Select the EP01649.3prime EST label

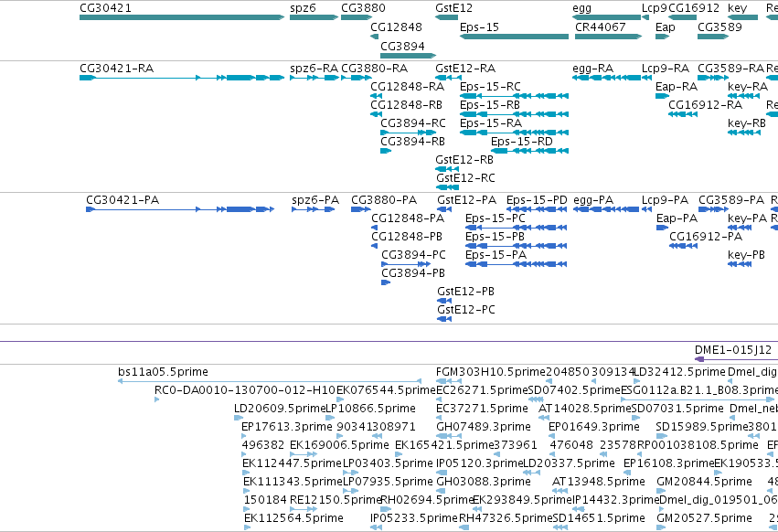tap(594, 427)
